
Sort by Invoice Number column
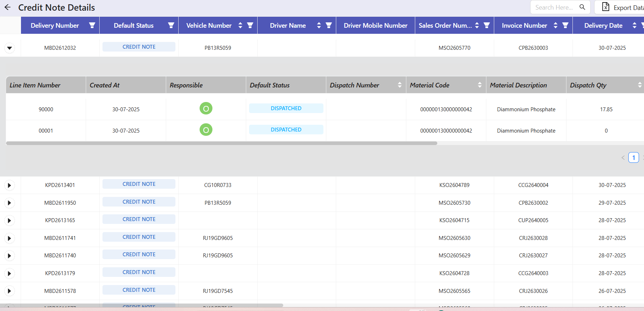[x=555, y=25]
